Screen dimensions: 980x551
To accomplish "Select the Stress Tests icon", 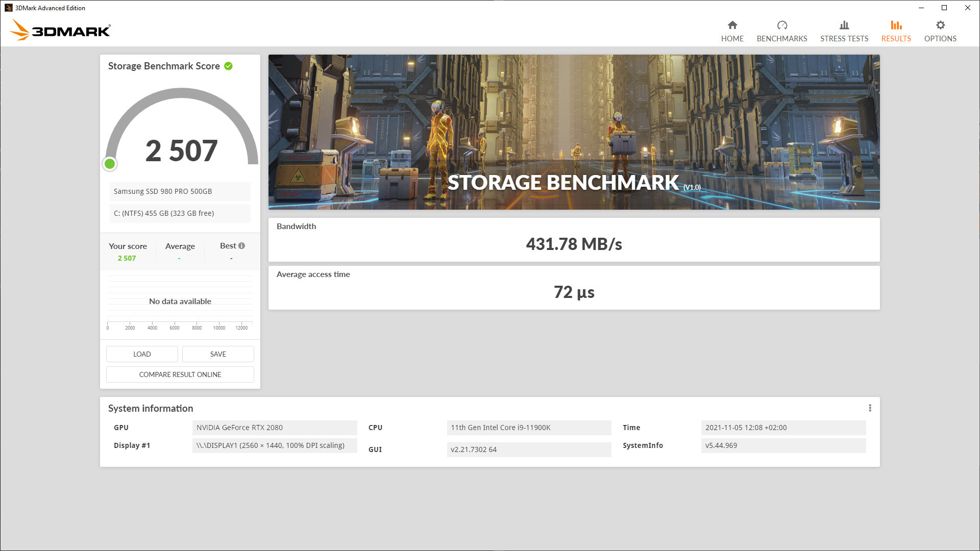I will coord(844,30).
